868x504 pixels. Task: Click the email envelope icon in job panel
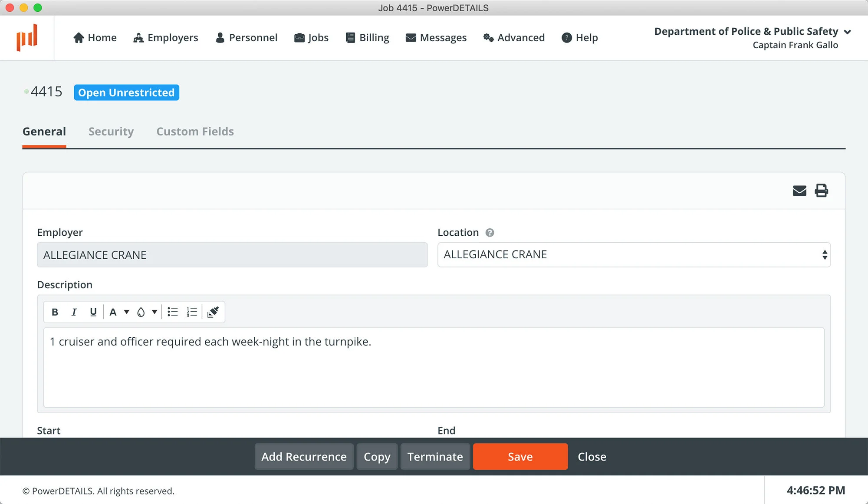(799, 191)
